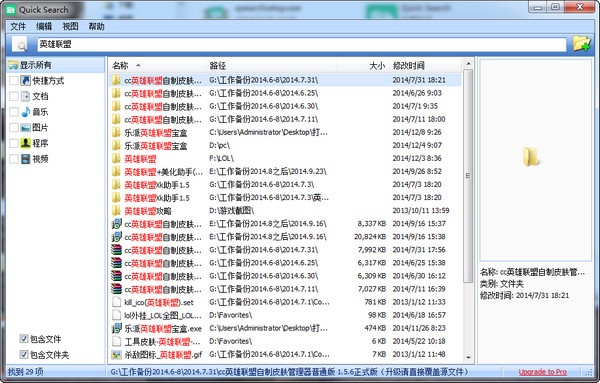Select the row modified 2014/6/26 9:03
The height and width of the screenshot is (383, 600).
coord(285,93)
